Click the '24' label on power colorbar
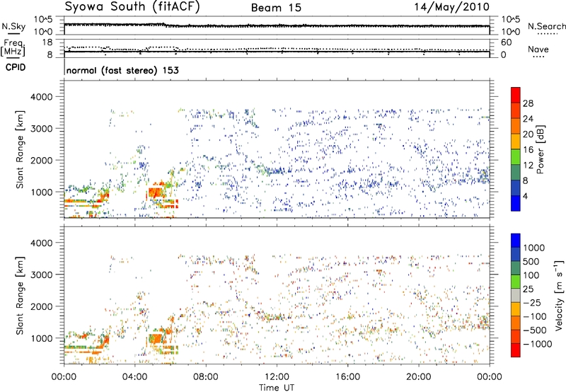Viewport: 566px width, 392px height. (x=528, y=119)
